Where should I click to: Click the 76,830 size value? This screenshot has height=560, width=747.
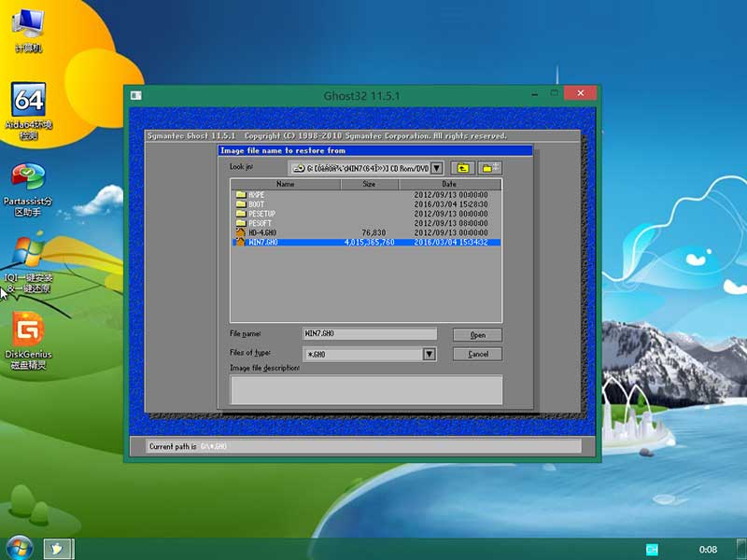tap(373, 232)
